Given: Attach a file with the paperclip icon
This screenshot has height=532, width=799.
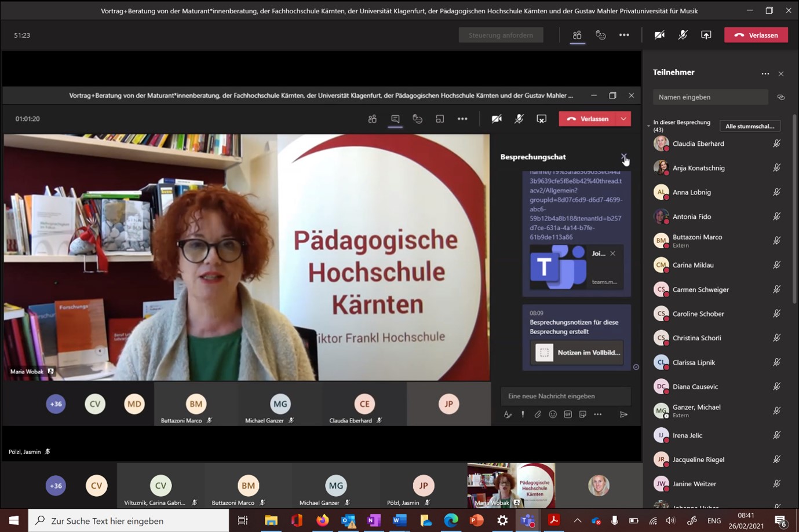Looking at the screenshot, I should [x=538, y=414].
